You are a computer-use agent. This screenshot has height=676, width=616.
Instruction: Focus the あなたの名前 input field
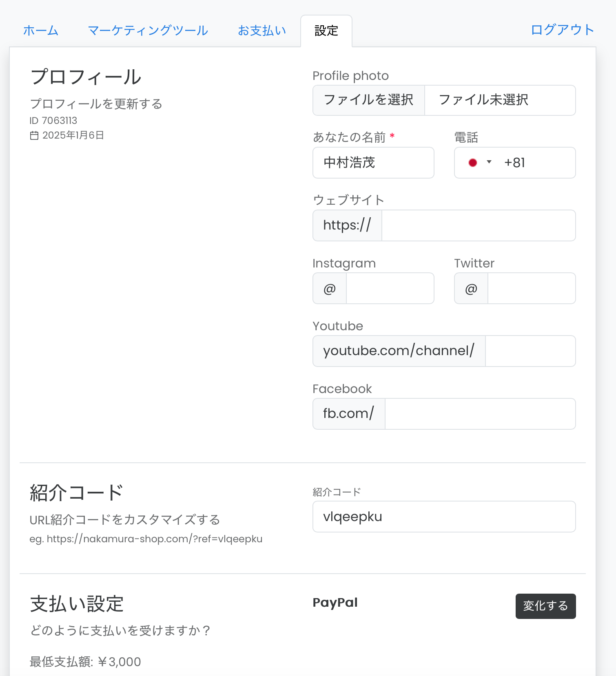point(373,163)
